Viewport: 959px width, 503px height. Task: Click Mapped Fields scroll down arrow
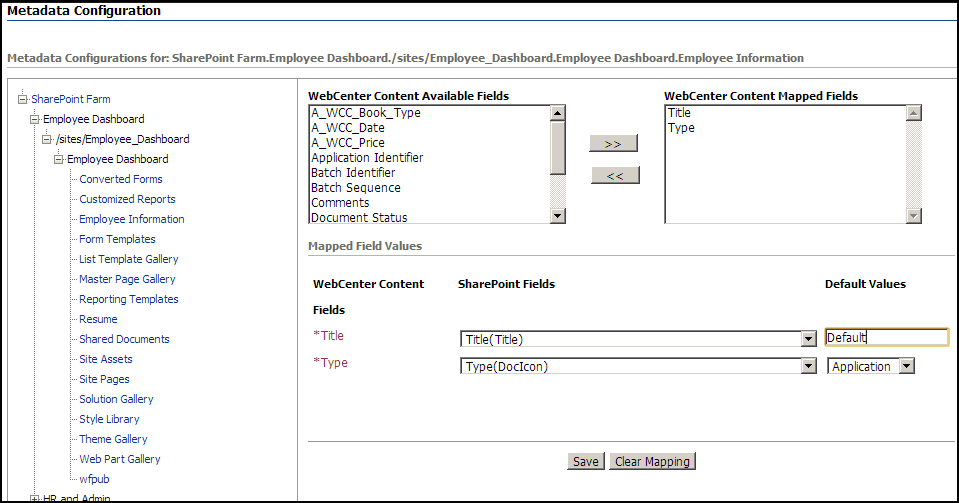[x=914, y=215]
